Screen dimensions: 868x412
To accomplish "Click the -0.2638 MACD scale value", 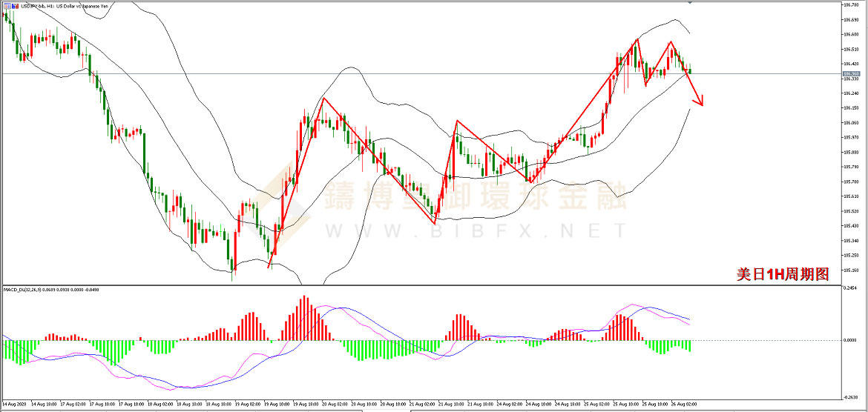I will pyautogui.click(x=851, y=396).
